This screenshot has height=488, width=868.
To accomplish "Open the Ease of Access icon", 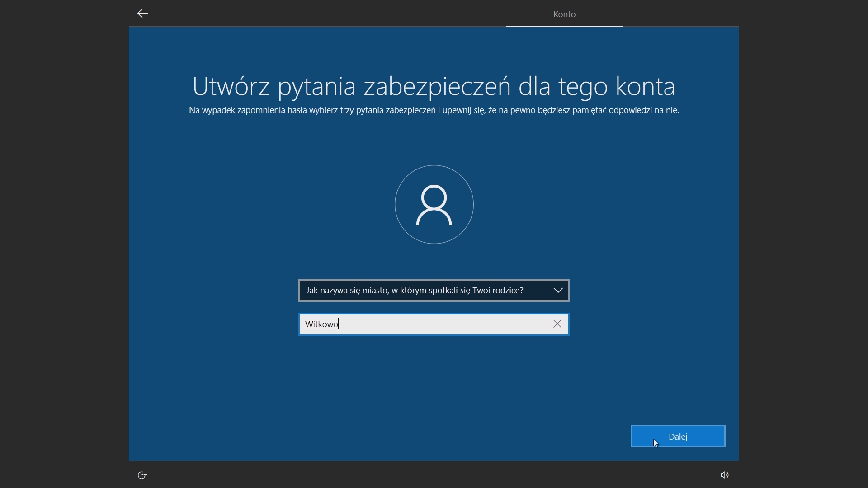I will coord(142,475).
